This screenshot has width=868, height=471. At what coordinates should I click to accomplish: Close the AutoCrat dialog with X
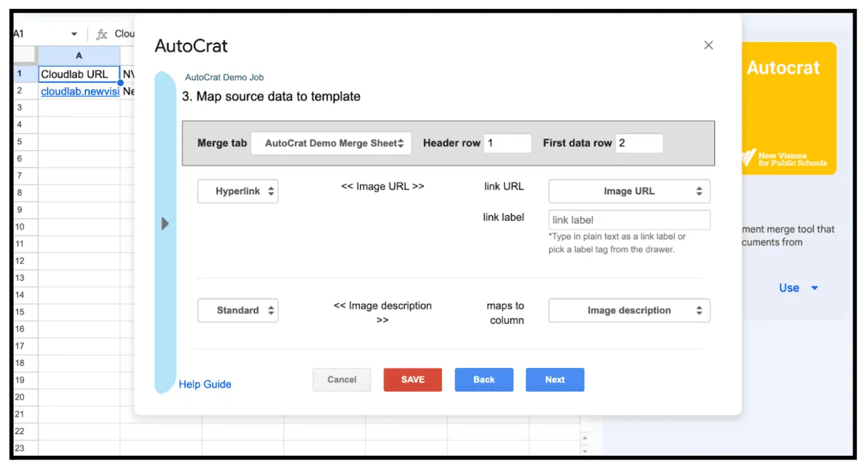tap(709, 45)
